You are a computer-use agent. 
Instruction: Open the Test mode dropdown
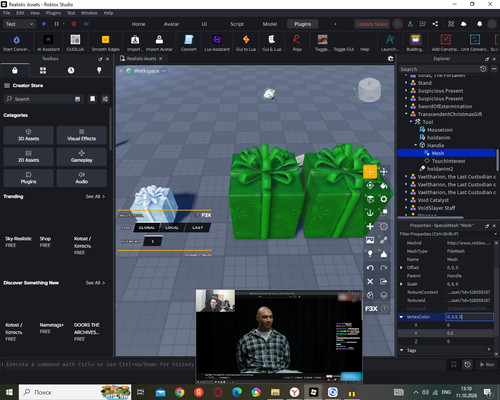(x=19, y=24)
